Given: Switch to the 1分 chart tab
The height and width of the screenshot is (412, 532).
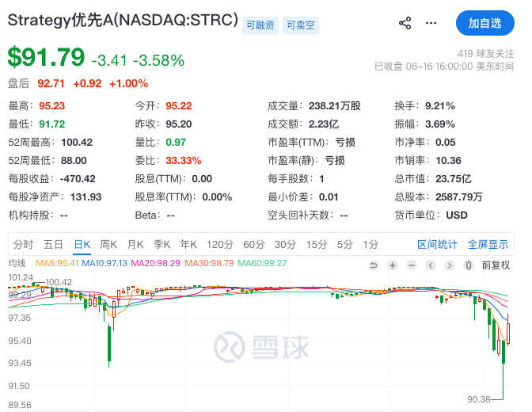Looking at the screenshot, I should coord(370,244).
